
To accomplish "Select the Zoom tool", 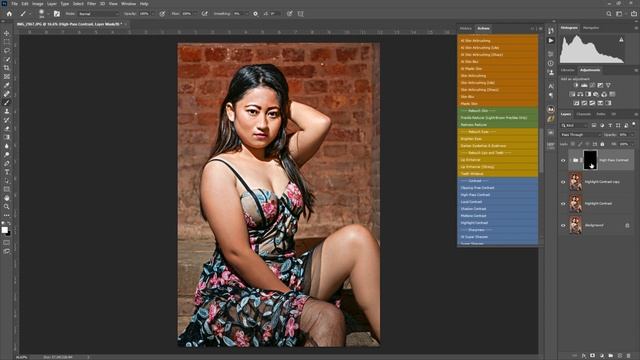I will tap(7, 207).
